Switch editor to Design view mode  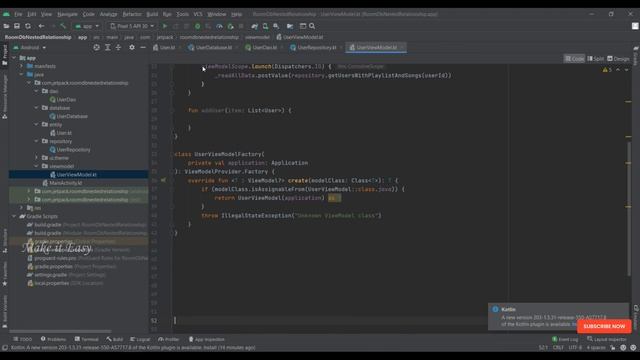(x=618, y=59)
